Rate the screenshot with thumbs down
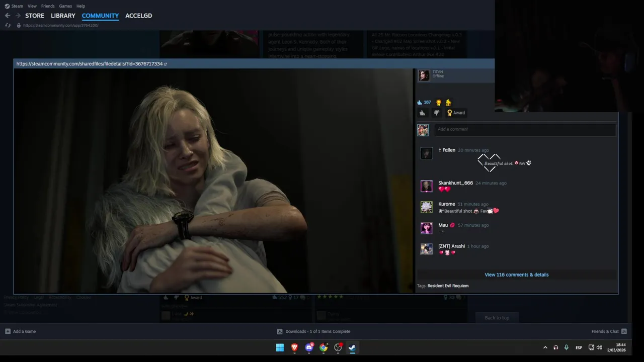This screenshot has height=362, width=644. [x=436, y=113]
